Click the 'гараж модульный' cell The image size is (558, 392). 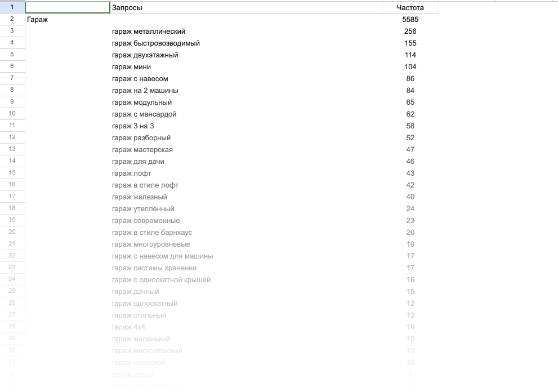coord(142,103)
